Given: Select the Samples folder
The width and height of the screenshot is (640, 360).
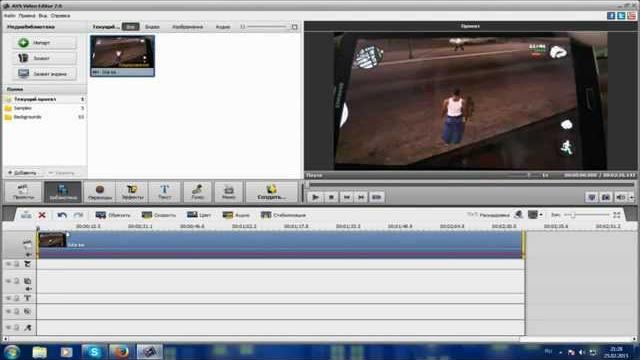Looking at the screenshot, I should [x=44, y=108].
